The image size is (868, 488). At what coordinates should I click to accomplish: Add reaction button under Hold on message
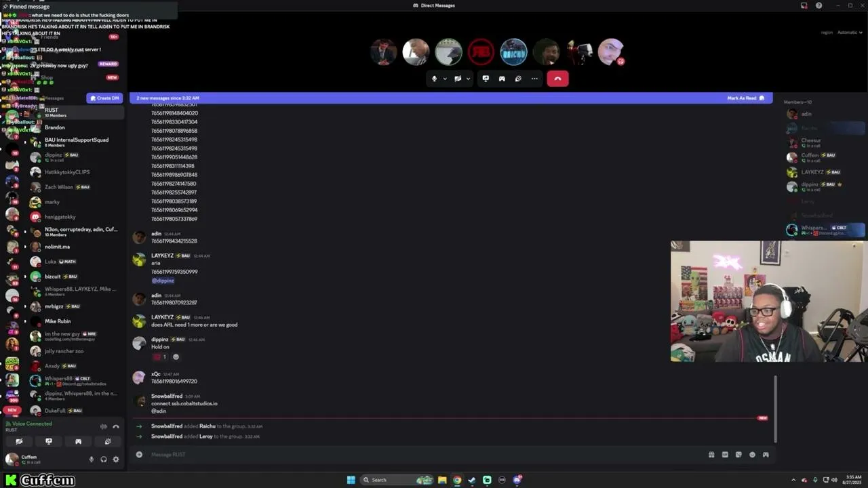(176, 357)
